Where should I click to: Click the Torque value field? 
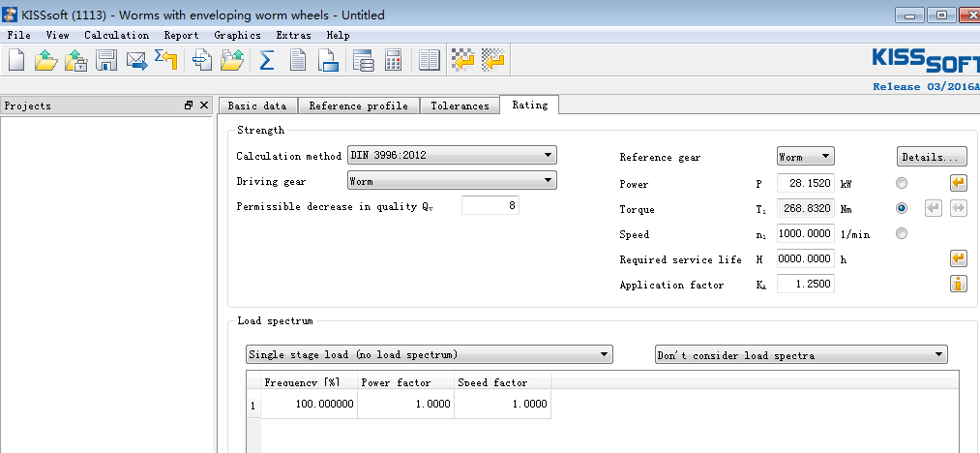click(806, 208)
